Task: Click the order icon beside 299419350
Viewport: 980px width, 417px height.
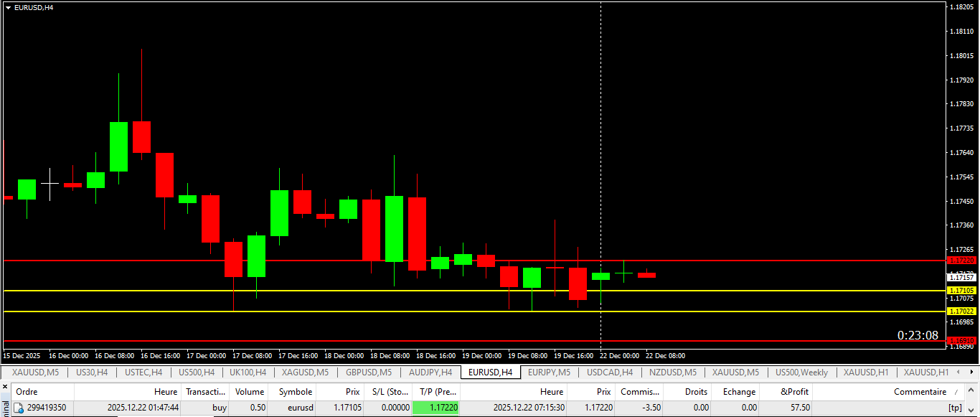Action: click(19, 408)
